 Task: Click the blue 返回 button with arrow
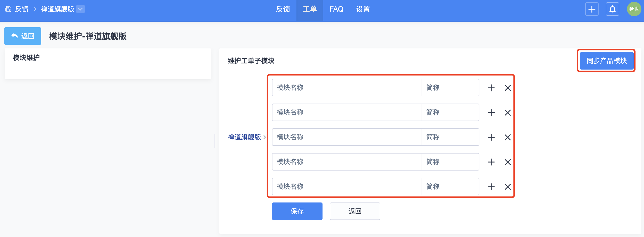tap(23, 36)
